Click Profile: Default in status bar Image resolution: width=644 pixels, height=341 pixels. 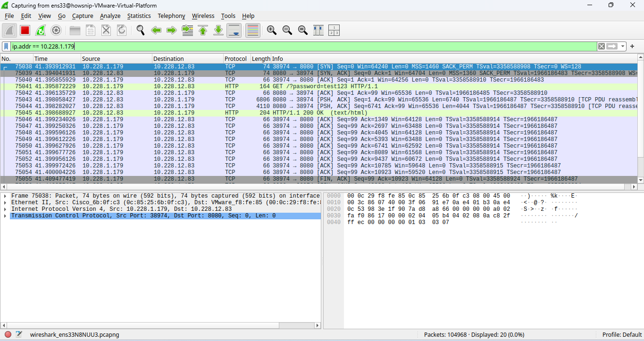coord(622,335)
